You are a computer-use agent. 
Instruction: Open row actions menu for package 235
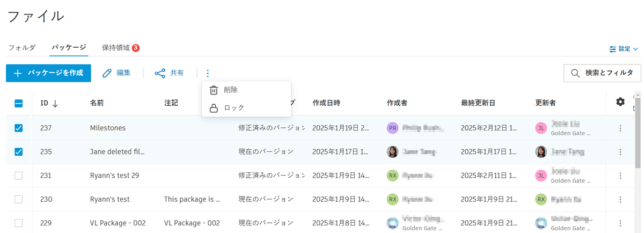pyautogui.click(x=620, y=152)
